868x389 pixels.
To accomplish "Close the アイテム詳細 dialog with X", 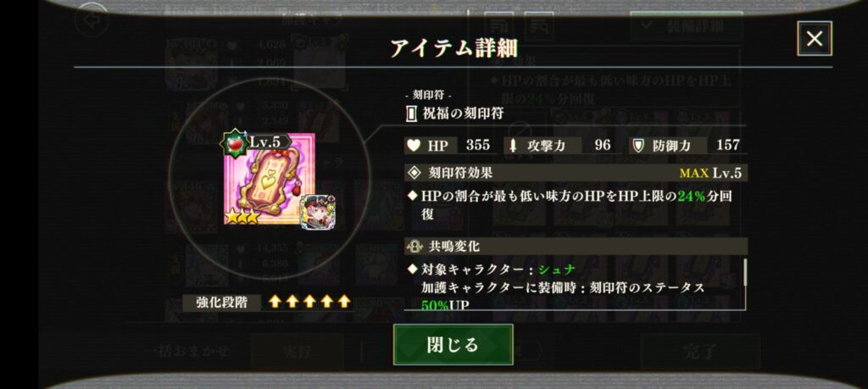I will (815, 39).
